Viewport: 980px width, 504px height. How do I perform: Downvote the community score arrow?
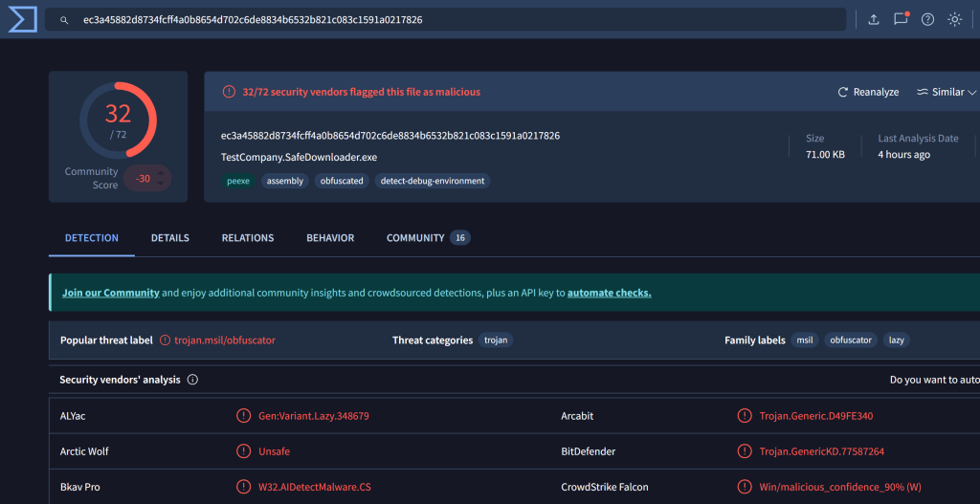[x=161, y=183]
